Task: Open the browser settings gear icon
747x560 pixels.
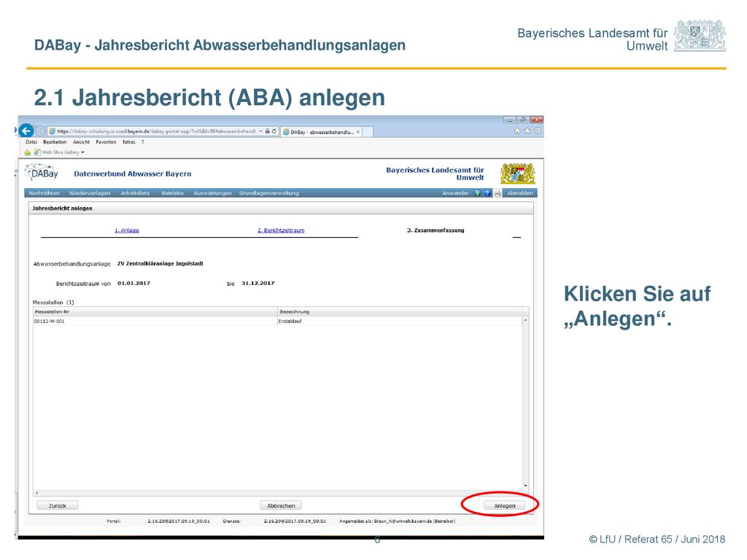Action: tap(538, 131)
